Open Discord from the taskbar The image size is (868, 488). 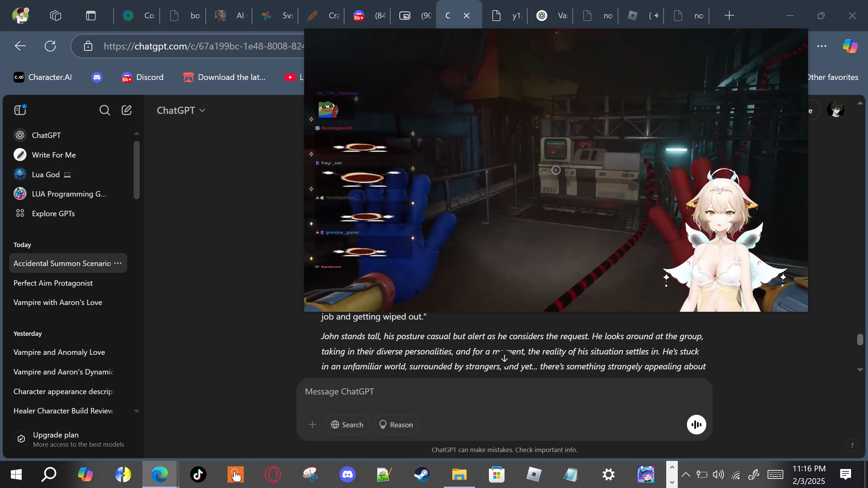[x=347, y=474]
